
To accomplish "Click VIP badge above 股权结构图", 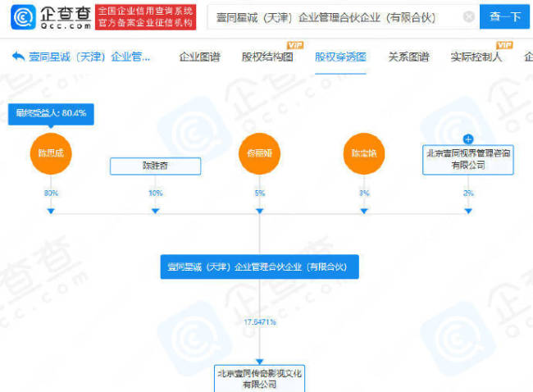I will point(295,45).
